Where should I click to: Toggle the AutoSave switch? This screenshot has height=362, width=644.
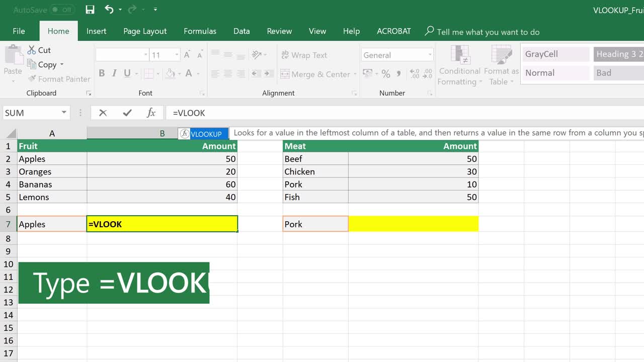pyautogui.click(x=62, y=10)
